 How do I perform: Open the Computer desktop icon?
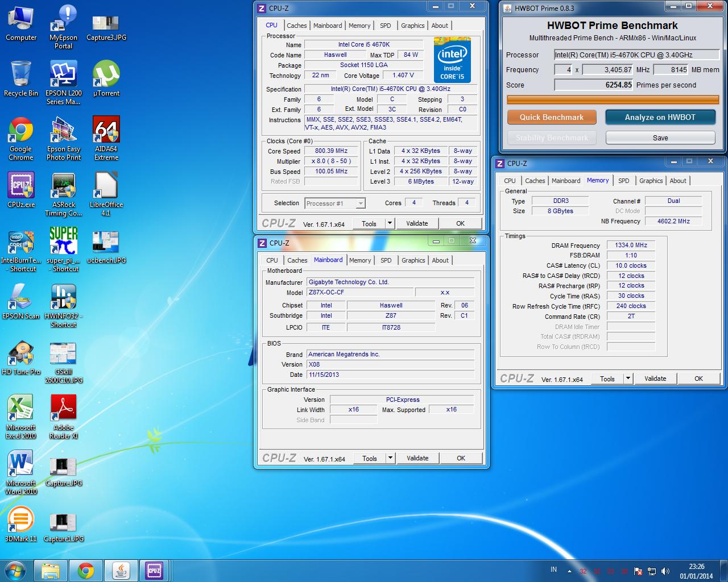click(21, 24)
